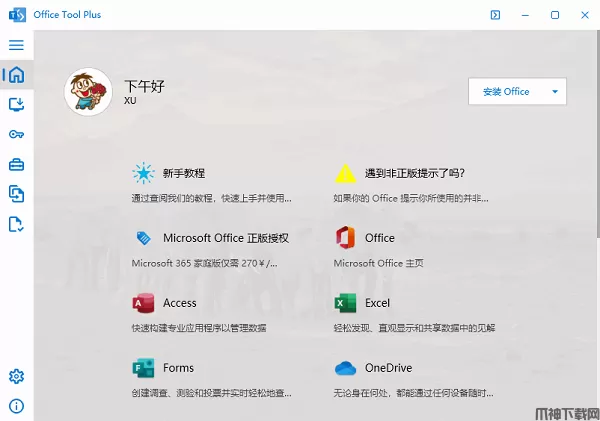This screenshot has width=600, height=421.
Task: Click the Forms app icon
Action: [143, 368]
